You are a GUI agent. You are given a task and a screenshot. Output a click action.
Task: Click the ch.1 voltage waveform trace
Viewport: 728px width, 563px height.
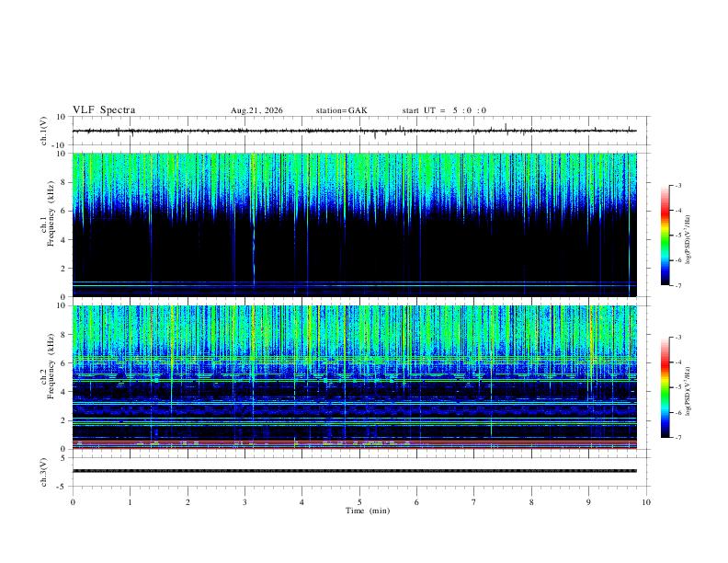(354, 131)
